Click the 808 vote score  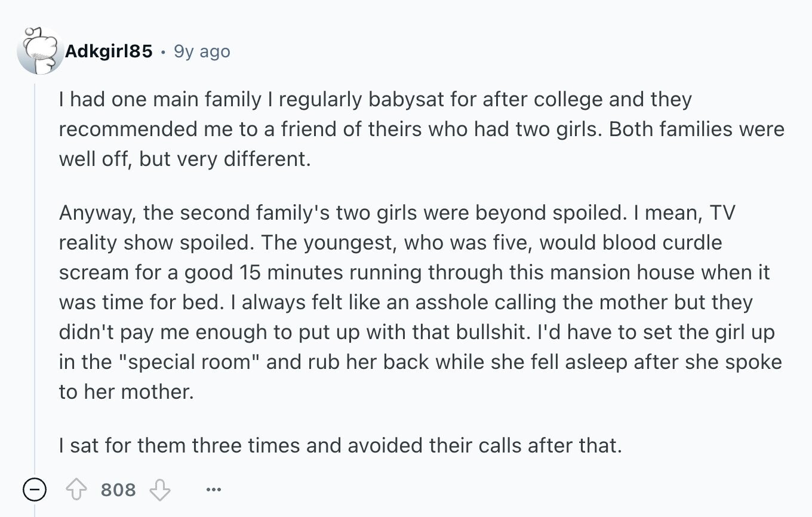pyautogui.click(x=118, y=490)
